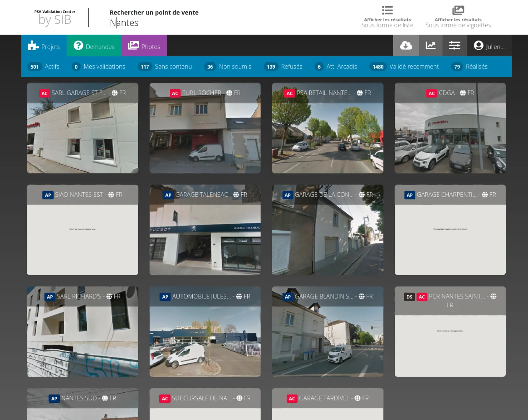Open the Att. Arcadis filter
Image resolution: width=528 pixels, height=420 pixels.
[337, 67]
